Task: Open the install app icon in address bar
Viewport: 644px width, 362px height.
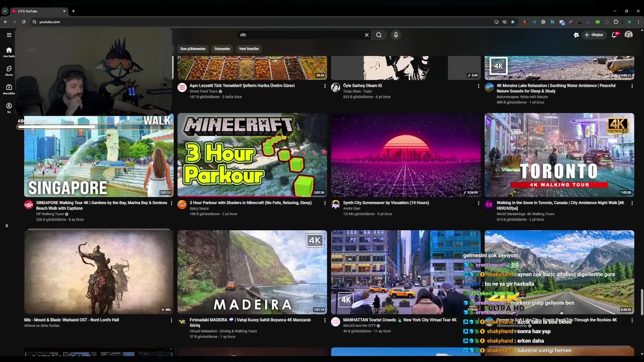Action: click(497, 22)
